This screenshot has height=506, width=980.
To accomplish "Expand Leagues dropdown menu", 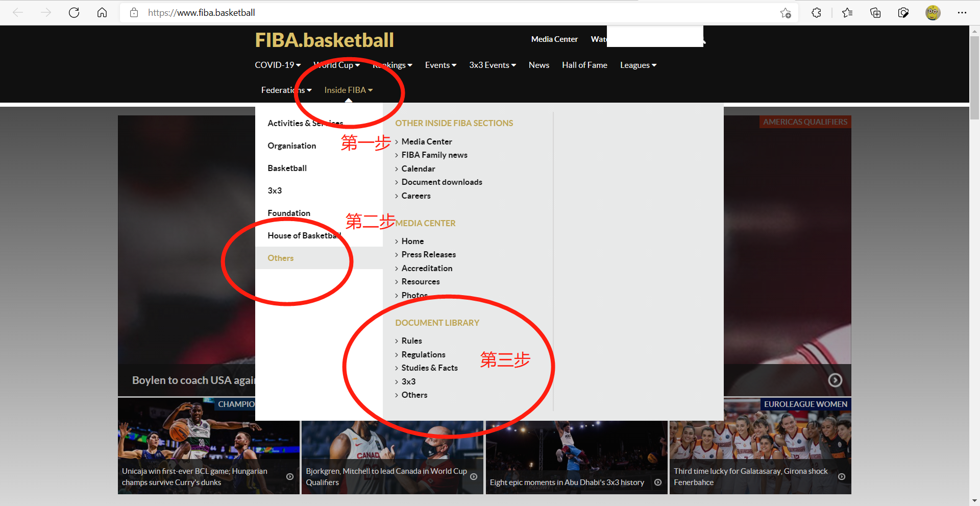I will coord(638,65).
